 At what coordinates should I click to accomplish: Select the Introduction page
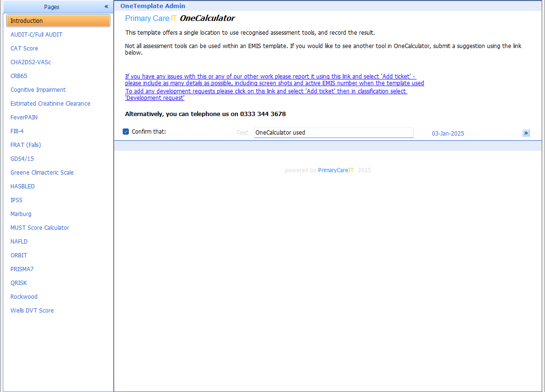click(58, 21)
